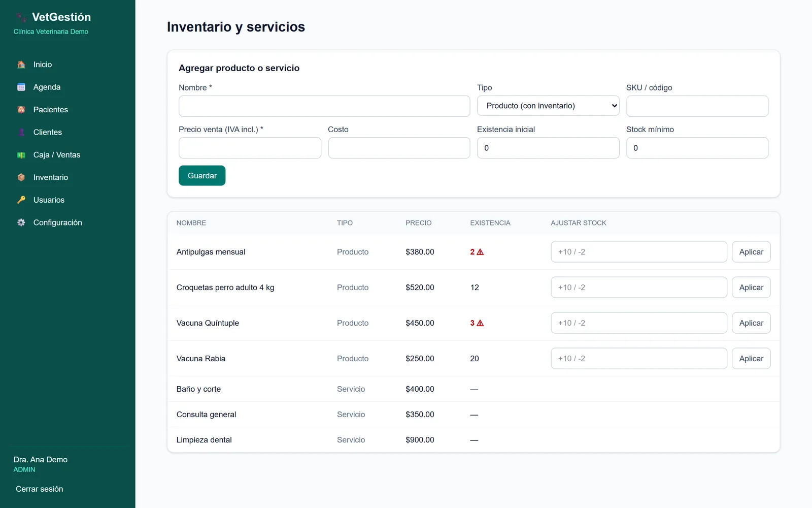Click the Limpieza dental price $900.00
The image size is (812, 508).
coord(420,440)
